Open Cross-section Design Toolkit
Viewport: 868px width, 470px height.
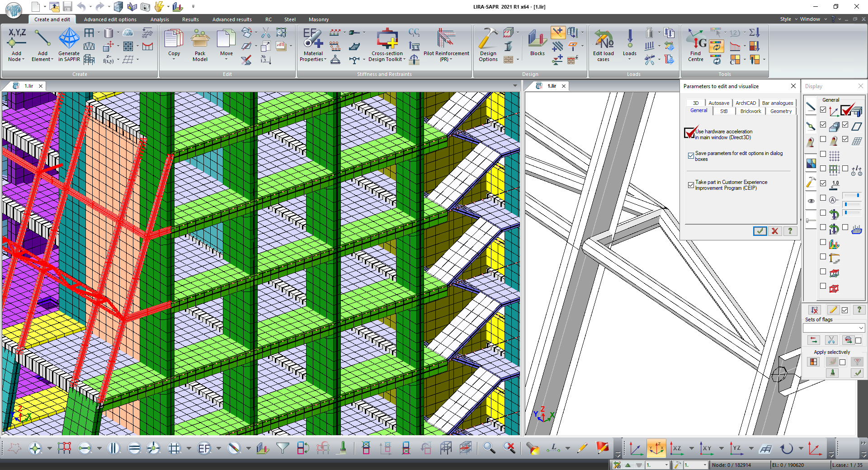[x=387, y=44]
